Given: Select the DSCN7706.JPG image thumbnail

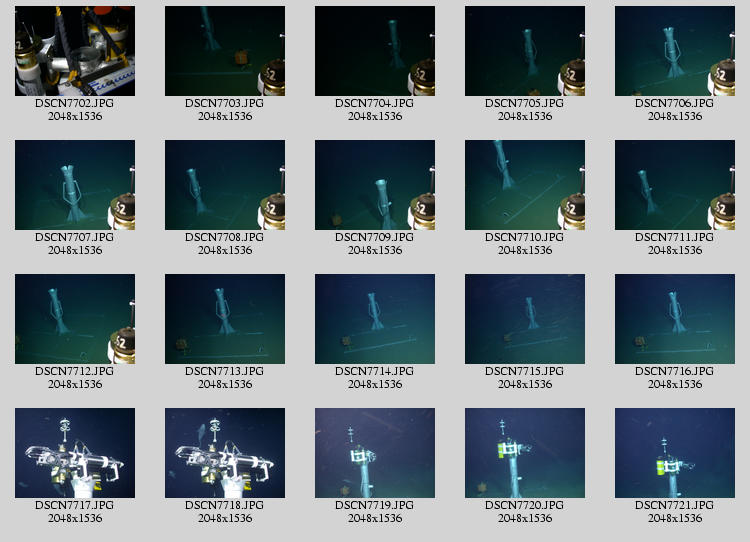Looking at the screenshot, I should coord(675,51).
